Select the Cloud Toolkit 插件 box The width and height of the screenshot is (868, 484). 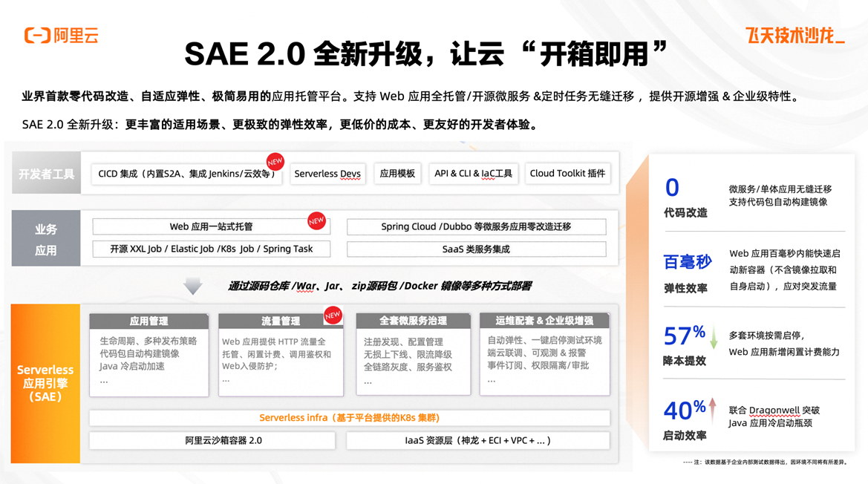click(567, 174)
